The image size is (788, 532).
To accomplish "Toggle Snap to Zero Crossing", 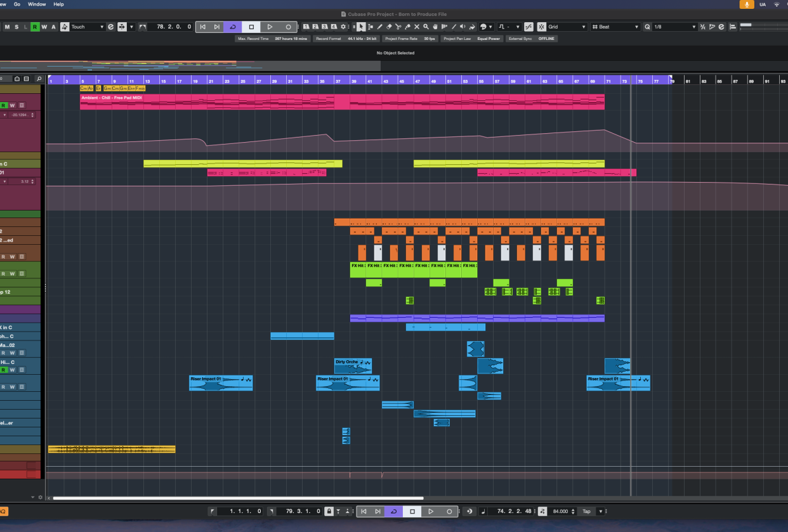I will 529,27.
